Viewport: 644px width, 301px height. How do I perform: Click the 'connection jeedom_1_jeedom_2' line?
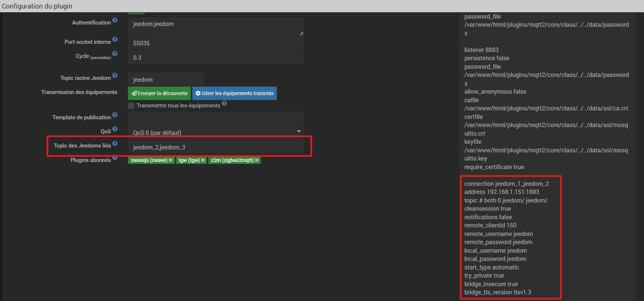507,184
